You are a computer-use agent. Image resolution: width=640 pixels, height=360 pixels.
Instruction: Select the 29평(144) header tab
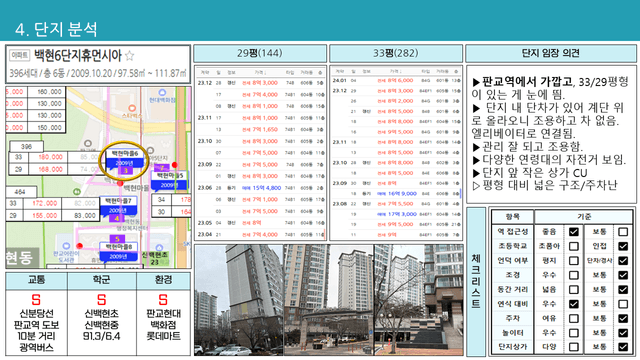(x=260, y=53)
